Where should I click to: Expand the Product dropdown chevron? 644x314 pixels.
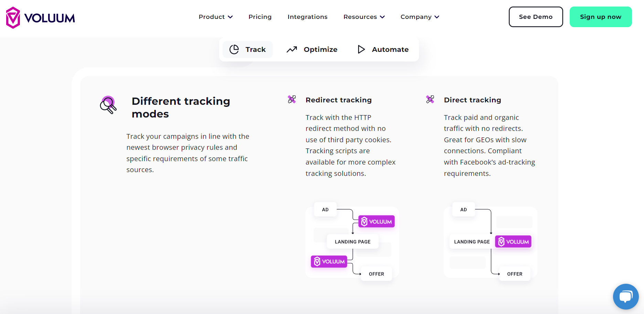point(230,17)
